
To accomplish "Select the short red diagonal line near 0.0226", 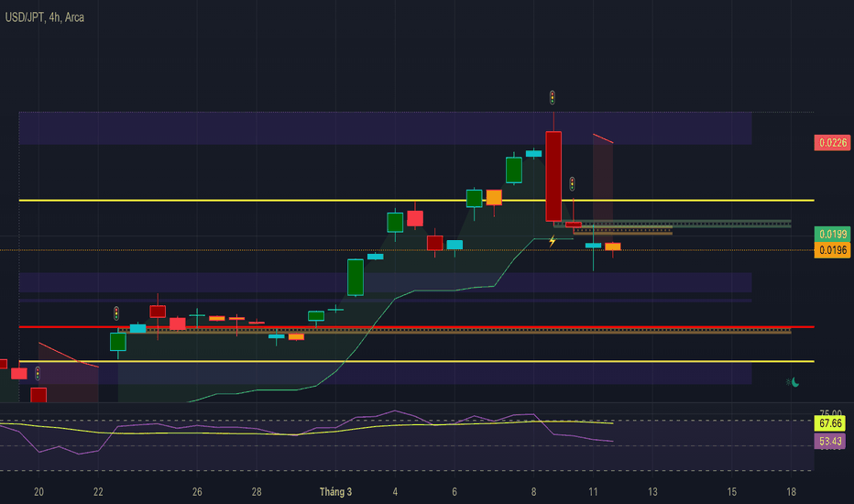I will pyautogui.click(x=602, y=138).
